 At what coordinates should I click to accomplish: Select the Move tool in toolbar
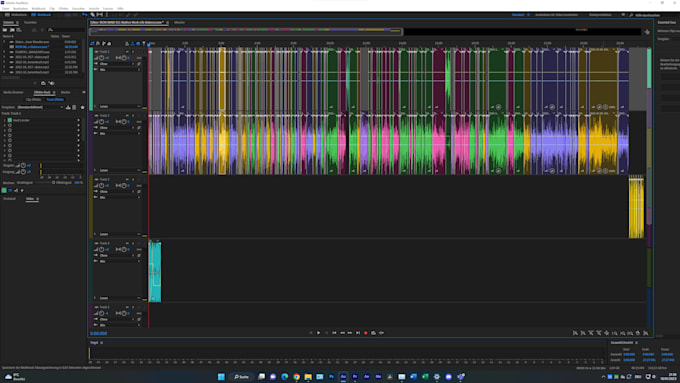(x=85, y=15)
